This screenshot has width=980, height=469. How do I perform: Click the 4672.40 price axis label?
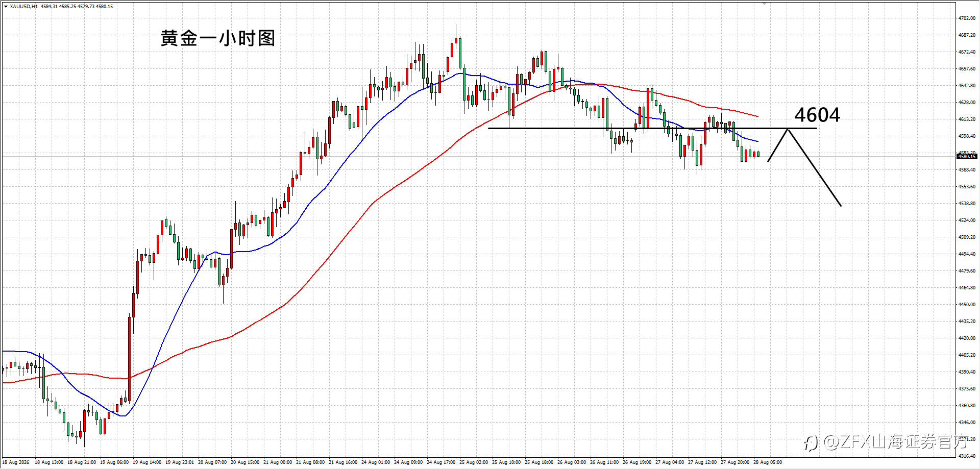967,52
